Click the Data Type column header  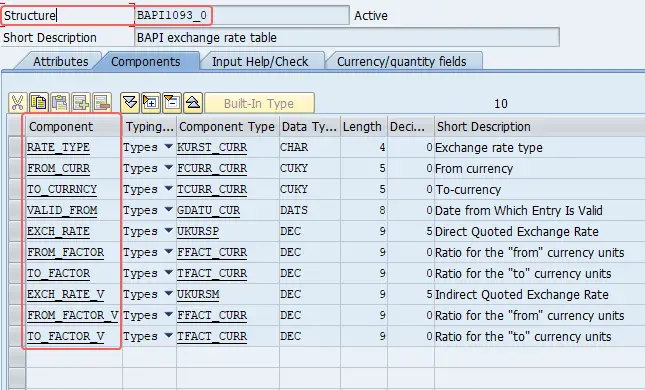(310, 127)
